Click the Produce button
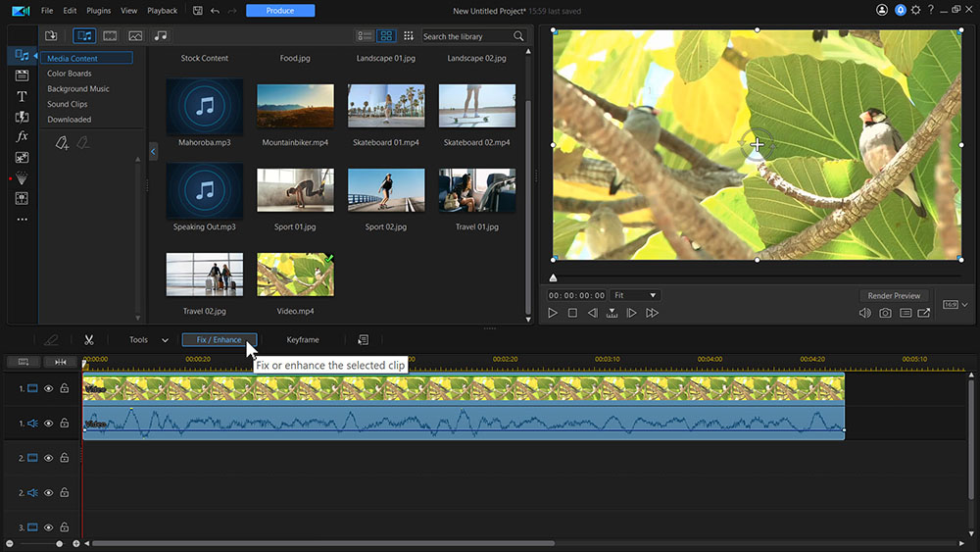The width and height of the screenshot is (980, 552). tap(280, 11)
